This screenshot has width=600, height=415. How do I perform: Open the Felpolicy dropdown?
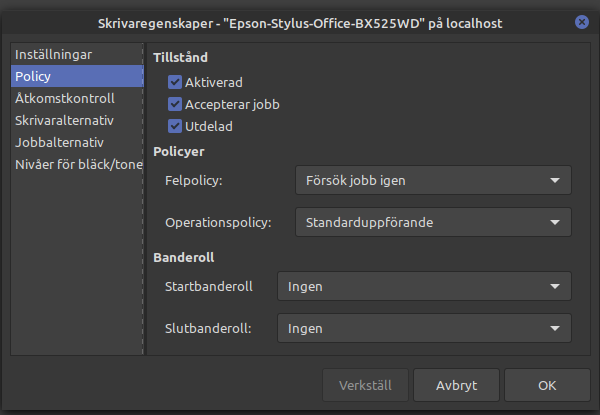click(433, 180)
